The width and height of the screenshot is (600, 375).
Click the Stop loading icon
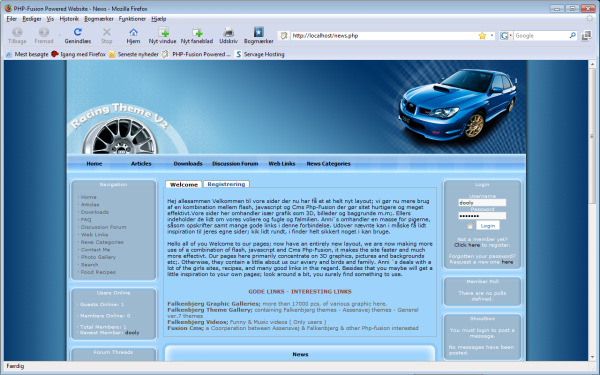click(107, 32)
